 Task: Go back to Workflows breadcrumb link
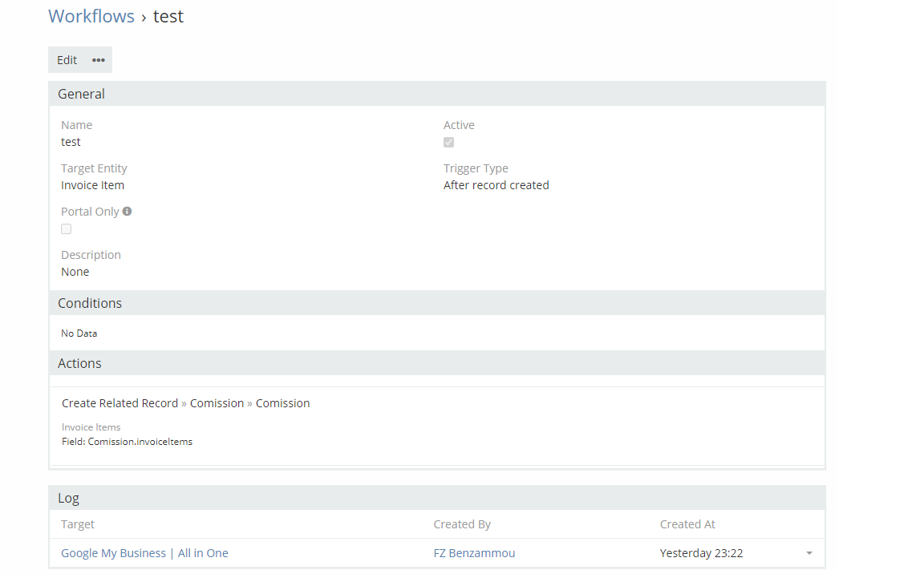click(x=91, y=16)
